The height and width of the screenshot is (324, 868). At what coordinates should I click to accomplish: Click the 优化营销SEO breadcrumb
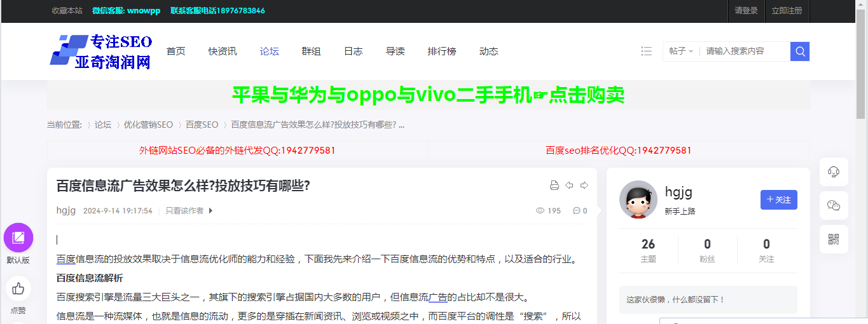(148, 125)
